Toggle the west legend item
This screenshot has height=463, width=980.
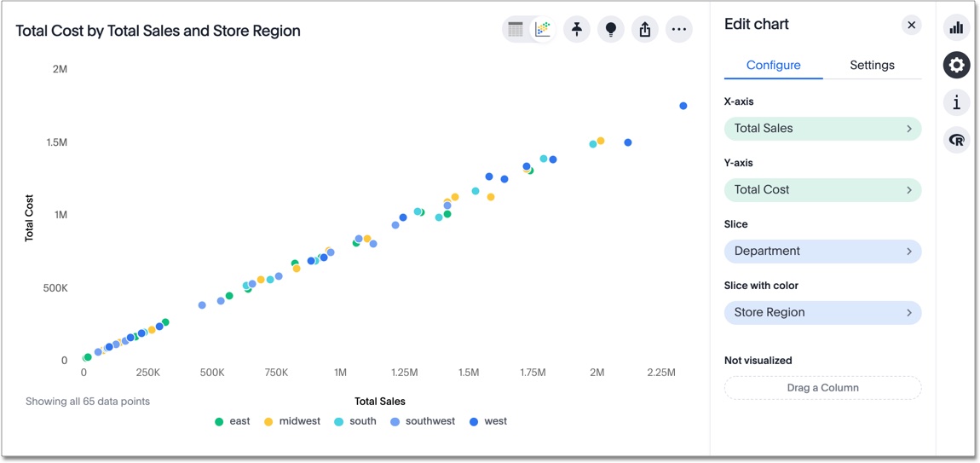pyautogui.click(x=487, y=421)
